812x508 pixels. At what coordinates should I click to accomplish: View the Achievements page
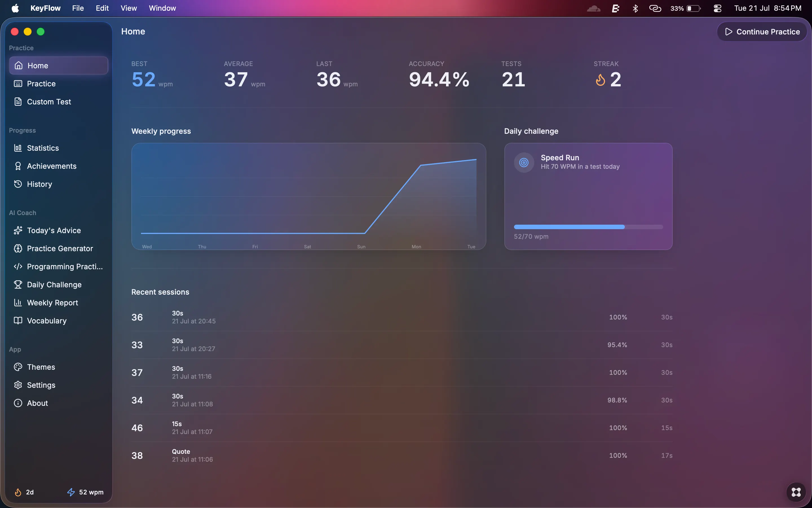click(58, 166)
